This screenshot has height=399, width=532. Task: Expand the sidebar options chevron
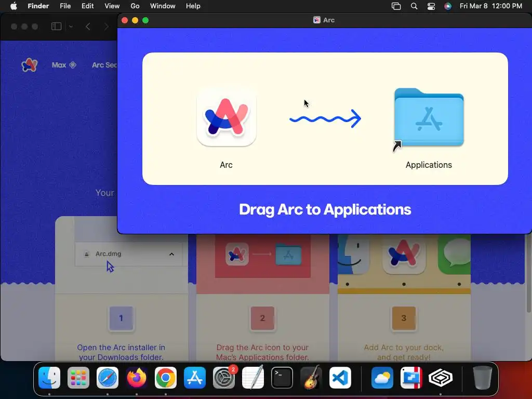coord(71,26)
